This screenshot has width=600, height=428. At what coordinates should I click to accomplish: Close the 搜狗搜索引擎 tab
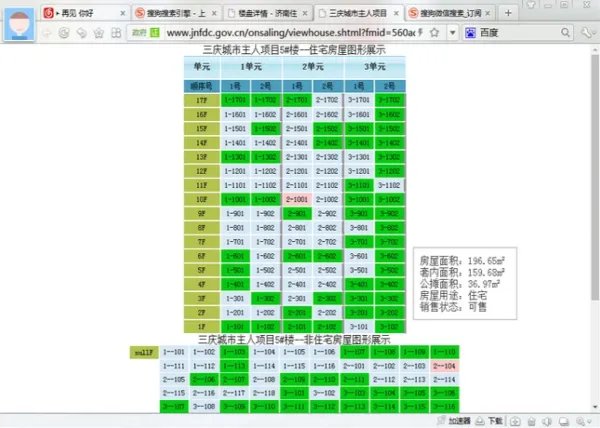click(x=214, y=13)
